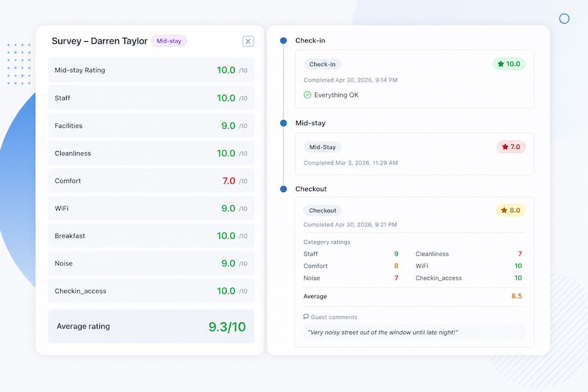Click the star icon in the 8.0 badge
Image resolution: width=588 pixels, height=392 pixels.
(x=504, y=210)
